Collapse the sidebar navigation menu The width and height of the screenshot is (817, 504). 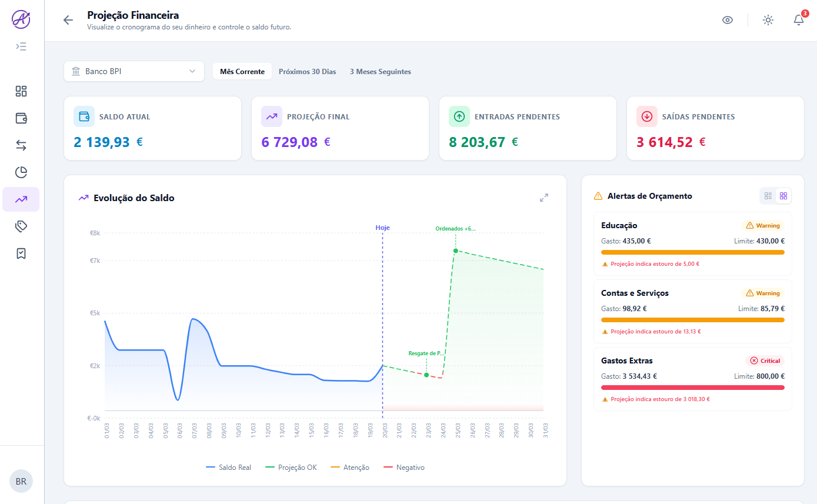tap(21, 46)
